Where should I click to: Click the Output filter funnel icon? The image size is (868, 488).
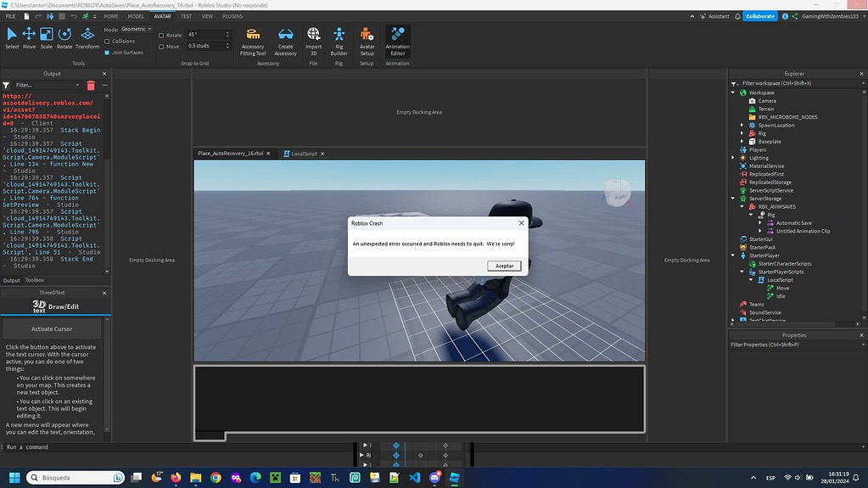[6, 86]
